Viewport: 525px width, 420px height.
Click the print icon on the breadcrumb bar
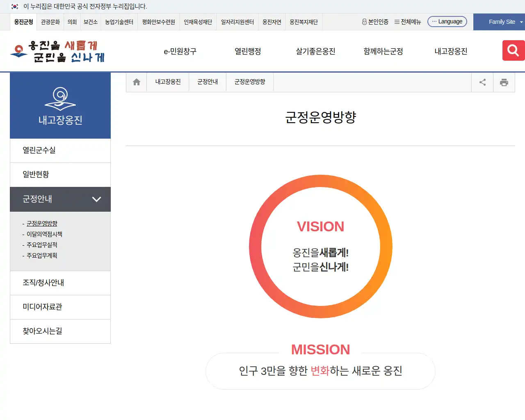504,82
